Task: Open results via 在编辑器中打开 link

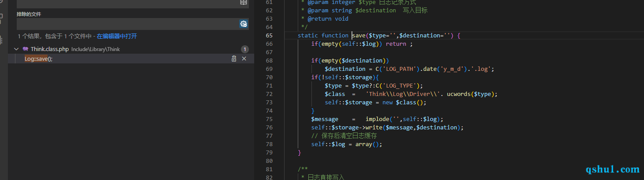Action: [117, 36]
